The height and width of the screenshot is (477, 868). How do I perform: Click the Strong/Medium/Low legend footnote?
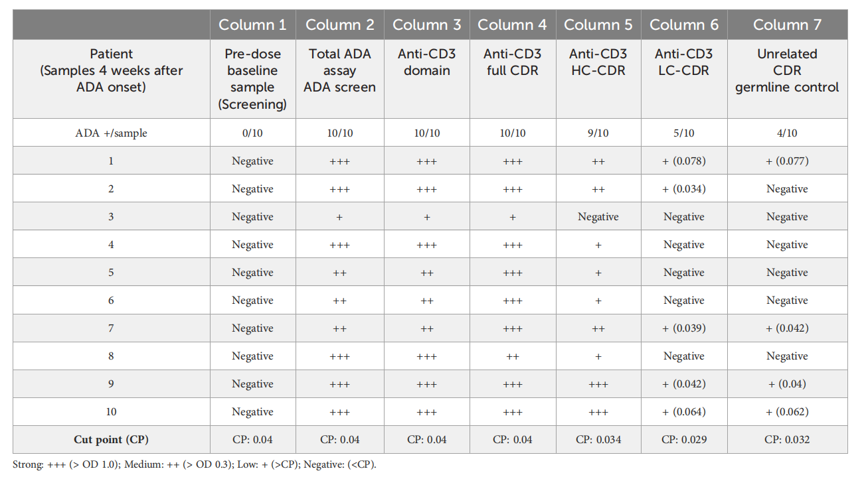coord(195,464)
